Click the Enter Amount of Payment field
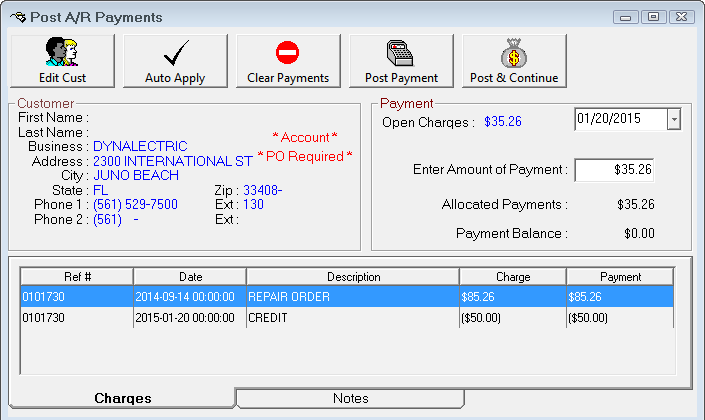The height and width of the screenshot is (420, 705). [x=614, y=170]
